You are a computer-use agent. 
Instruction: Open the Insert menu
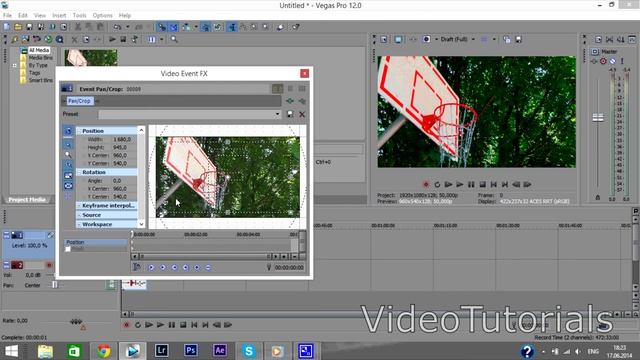point(59,16)
